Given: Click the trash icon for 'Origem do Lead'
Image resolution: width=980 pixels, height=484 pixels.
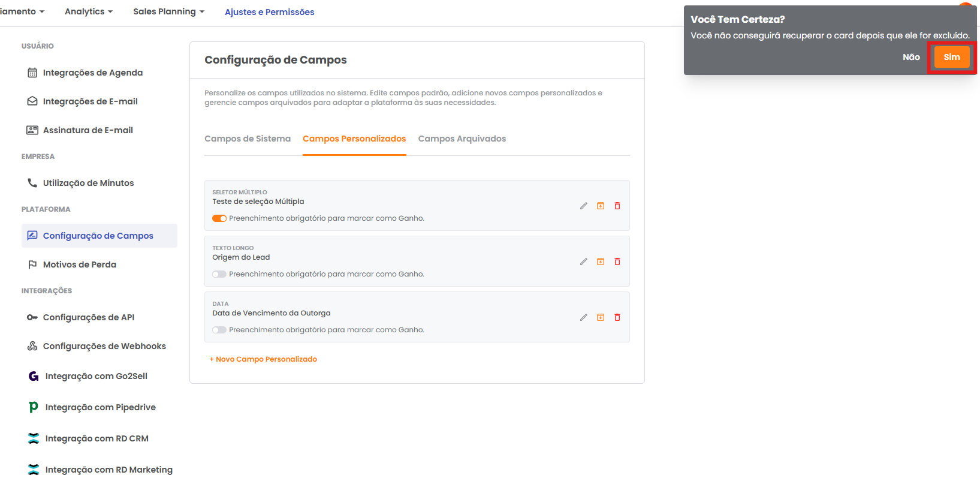Looking at the screenshot, I should [x=617, y=261].
